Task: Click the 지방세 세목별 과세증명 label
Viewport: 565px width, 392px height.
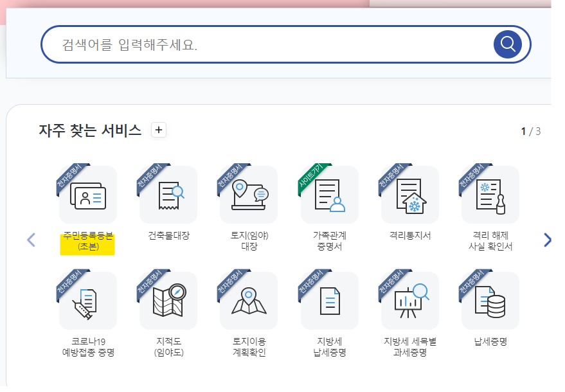Action: coord(410,347)
